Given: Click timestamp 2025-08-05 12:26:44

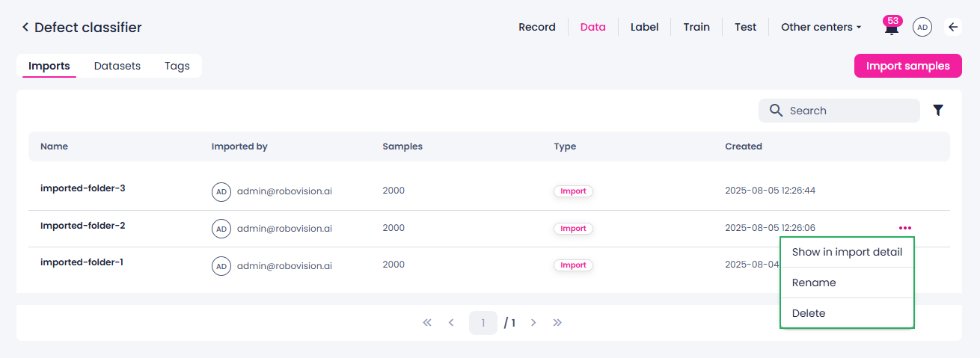Looking at the screenshot, I should tap(770, 191).
